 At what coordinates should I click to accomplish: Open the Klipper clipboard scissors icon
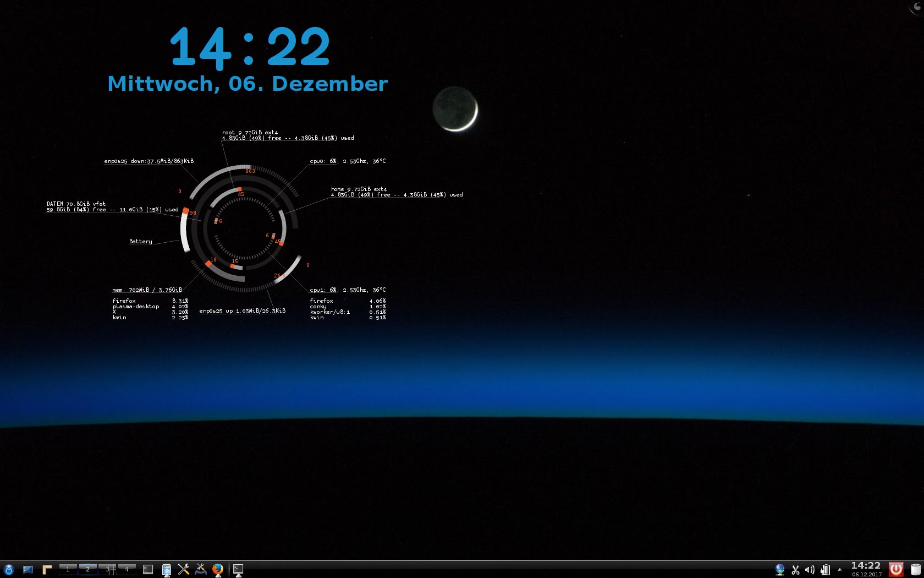click(x=795, y=570)
